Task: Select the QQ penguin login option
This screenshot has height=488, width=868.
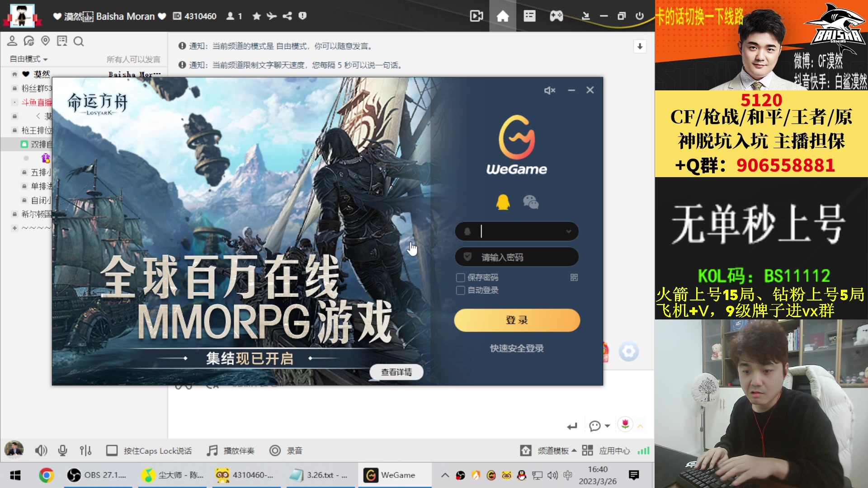Action: pyautogui.click(x=503, y=202)
